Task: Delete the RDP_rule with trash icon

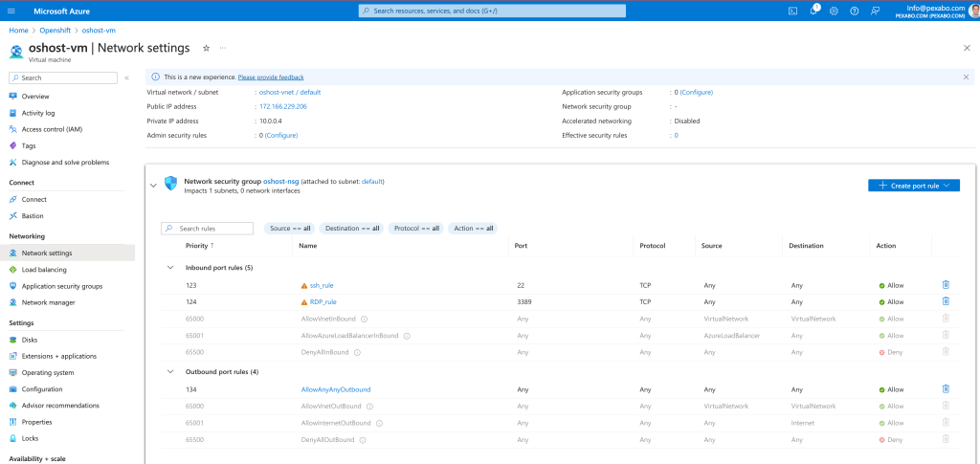Action: click(946, 301)
